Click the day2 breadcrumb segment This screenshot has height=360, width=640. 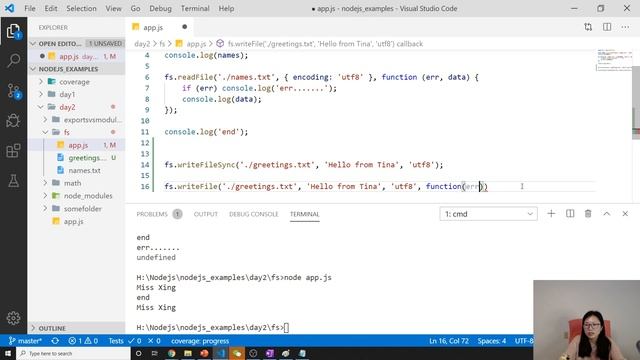coord(142,44)
